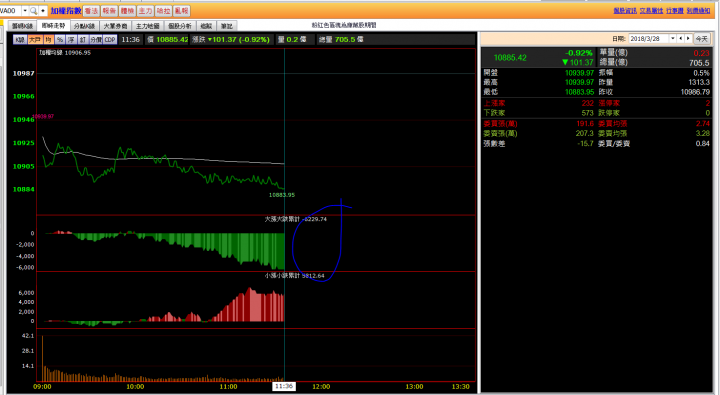Image resolution: width=720 pixels, height=395 pixels.
Task: Toggle the 大戶 indicator button
Action: [35, 40]
